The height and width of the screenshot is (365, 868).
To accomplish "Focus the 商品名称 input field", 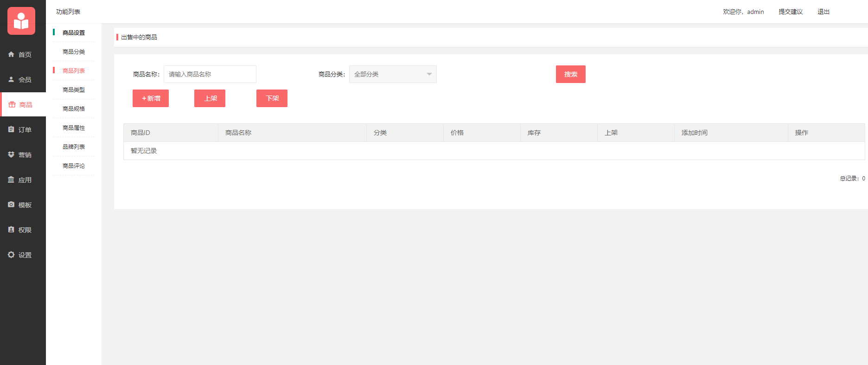I will tap(210, 74).
